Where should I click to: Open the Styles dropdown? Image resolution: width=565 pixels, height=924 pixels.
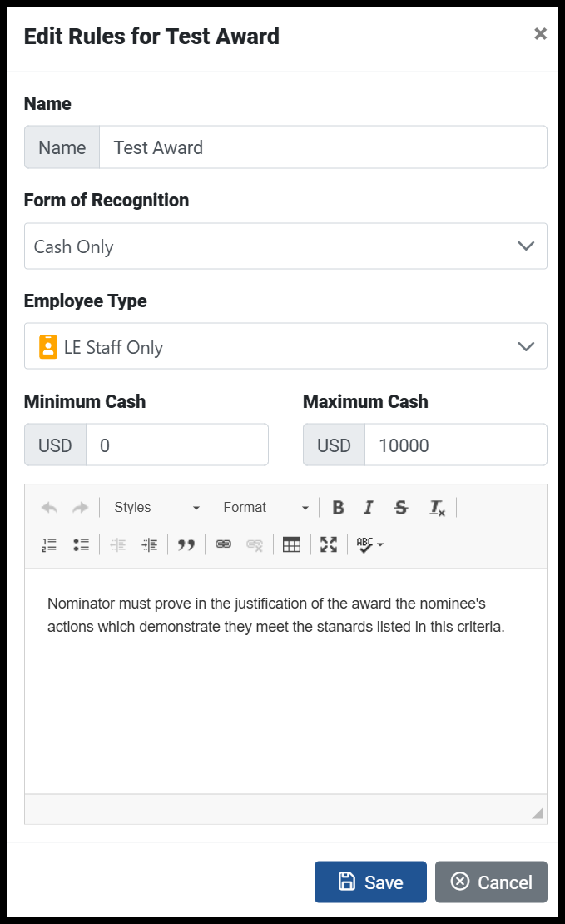pos(156,508)
